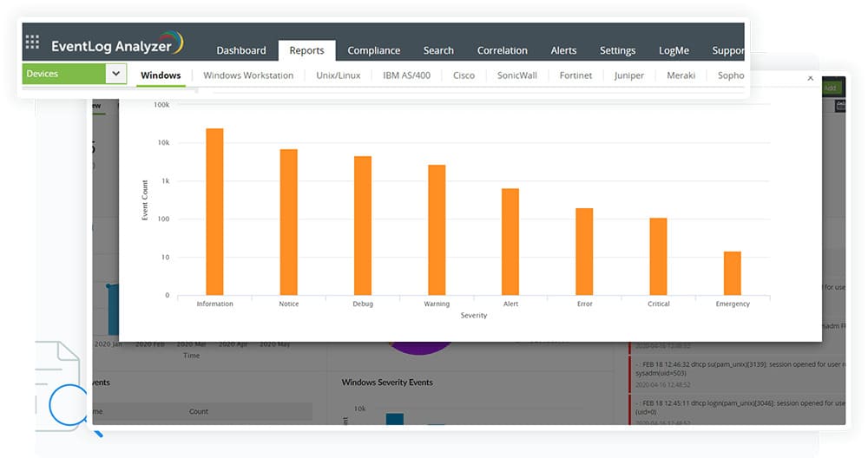This screenshot has height=458, width=868.
Task: Click the Information severity bar
Action: click(214, 212)
